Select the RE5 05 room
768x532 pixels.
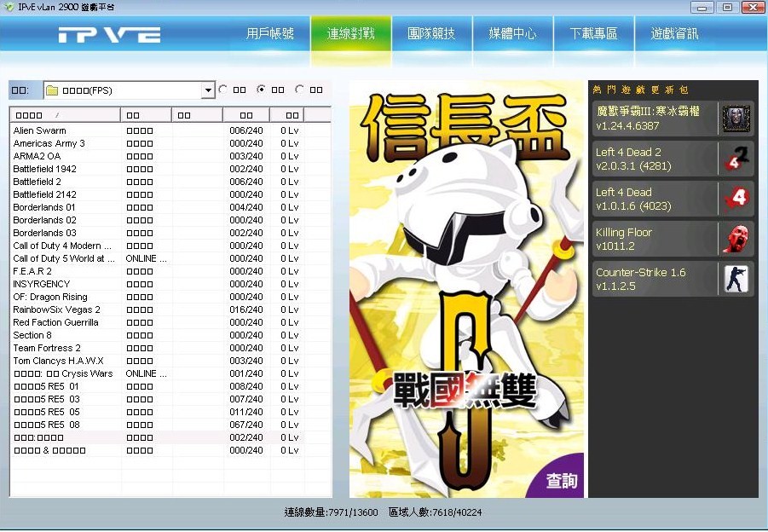pos(157,412)
